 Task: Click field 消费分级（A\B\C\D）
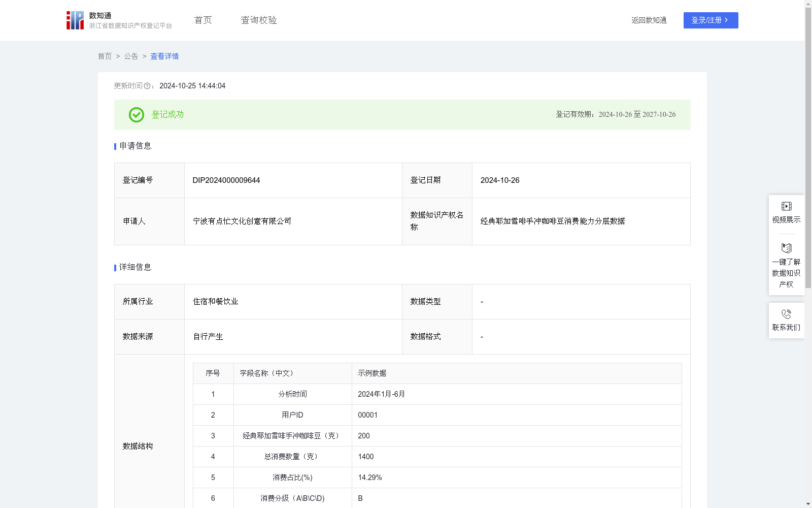click(x=293, y=498)
